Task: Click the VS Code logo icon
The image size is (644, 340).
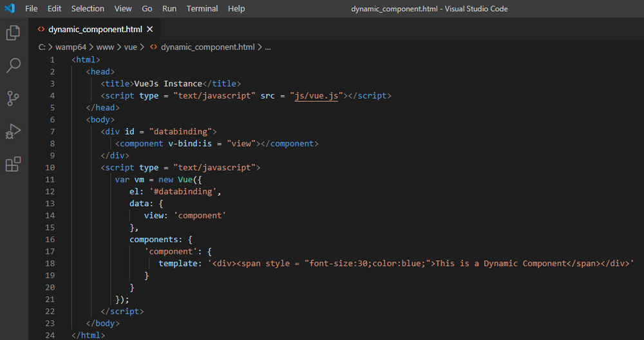Action: pyautogui.click(x=10, y=8)
